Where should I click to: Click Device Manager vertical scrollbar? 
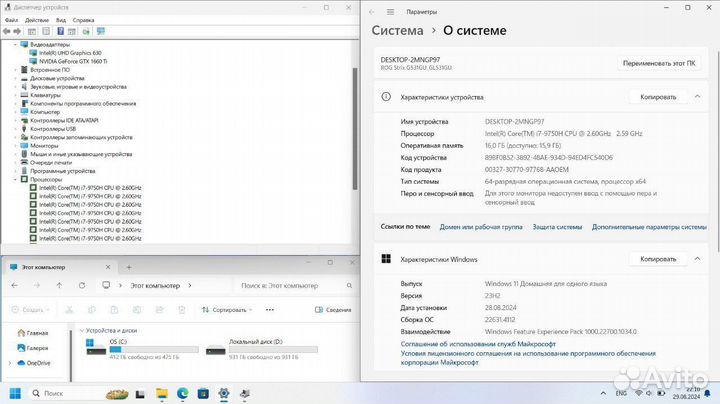coord(355,129)
